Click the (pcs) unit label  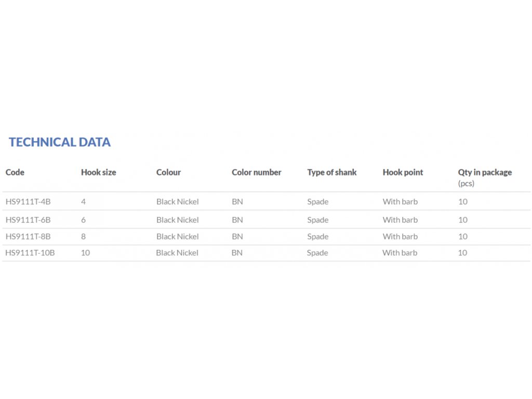point(466,183)
